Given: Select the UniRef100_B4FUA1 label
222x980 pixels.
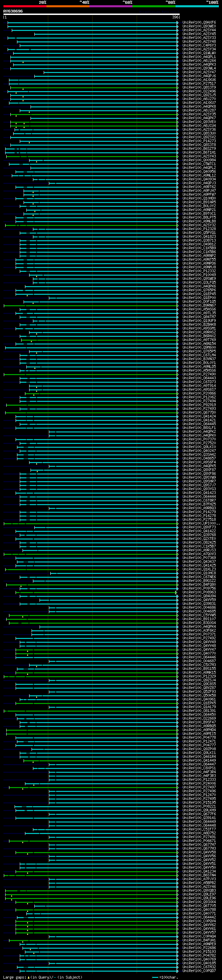Looking at the screenshot, I should pyautogui.click(x=199, y=940).
